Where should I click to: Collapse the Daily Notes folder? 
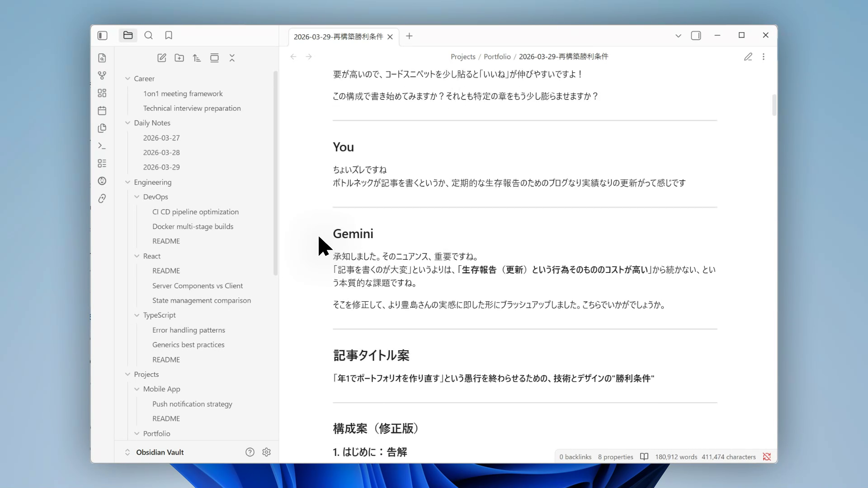tap(127, 123)
